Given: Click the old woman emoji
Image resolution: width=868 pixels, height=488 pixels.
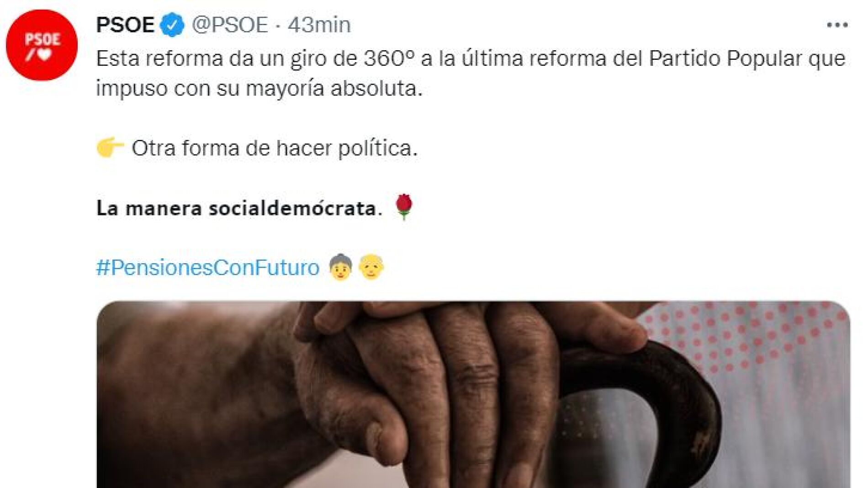Looking at the screenshot, I should pyautogui.click(x=341, y=267).
